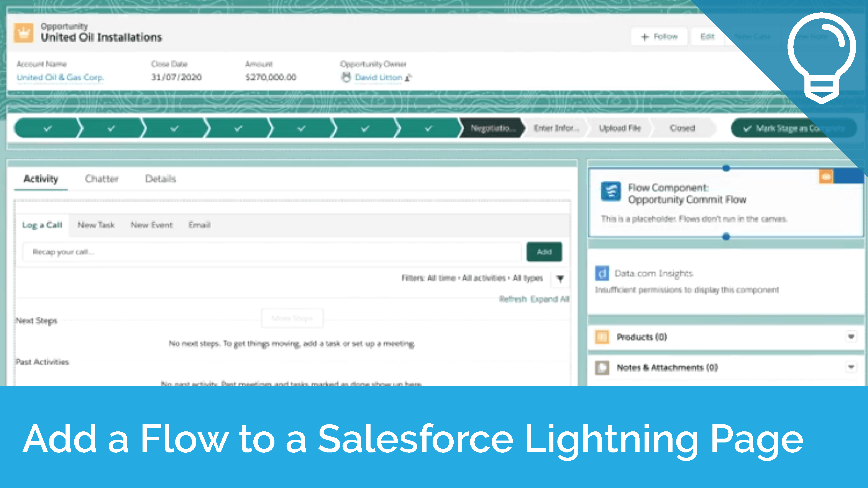Click the Refresh link
This screenshot has width=868, height=488.
513,299
